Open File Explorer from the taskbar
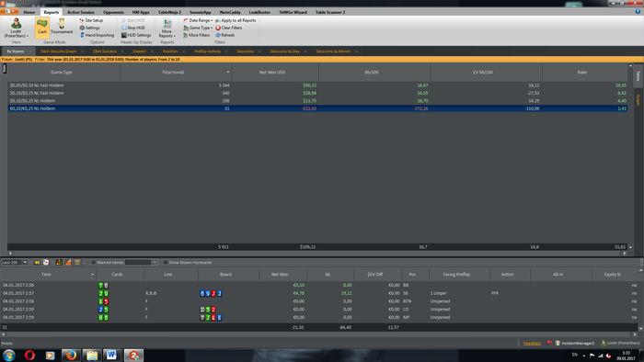The height and width of the screenshot is (362, 644). [x=91, y=355]
